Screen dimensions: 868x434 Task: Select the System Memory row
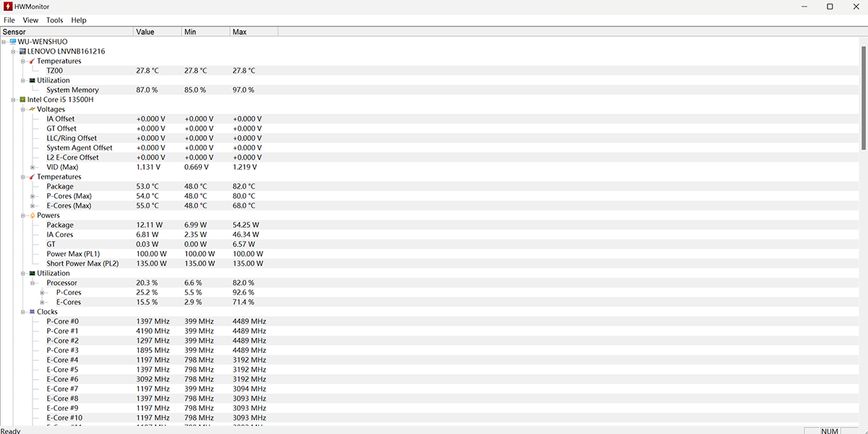click(x=72, y=90)
